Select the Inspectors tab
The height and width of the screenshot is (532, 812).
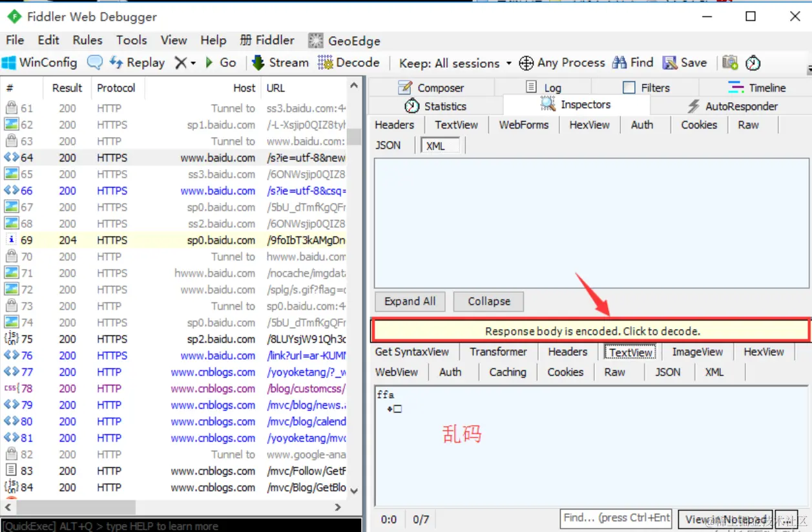(576, 105)
